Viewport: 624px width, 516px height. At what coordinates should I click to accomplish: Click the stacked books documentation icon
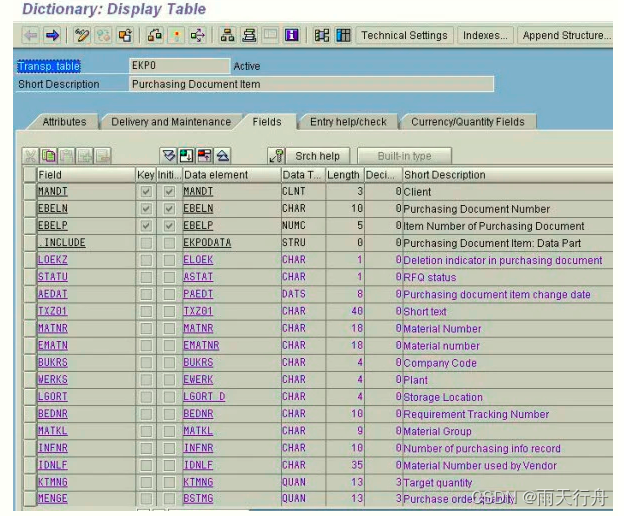tap(249, 35)
